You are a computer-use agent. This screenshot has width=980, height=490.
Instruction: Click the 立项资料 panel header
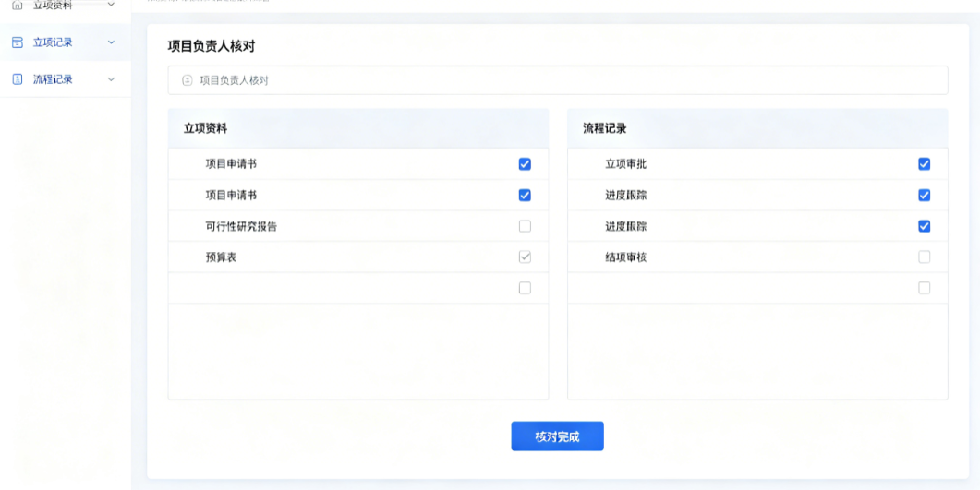point(358,128)
